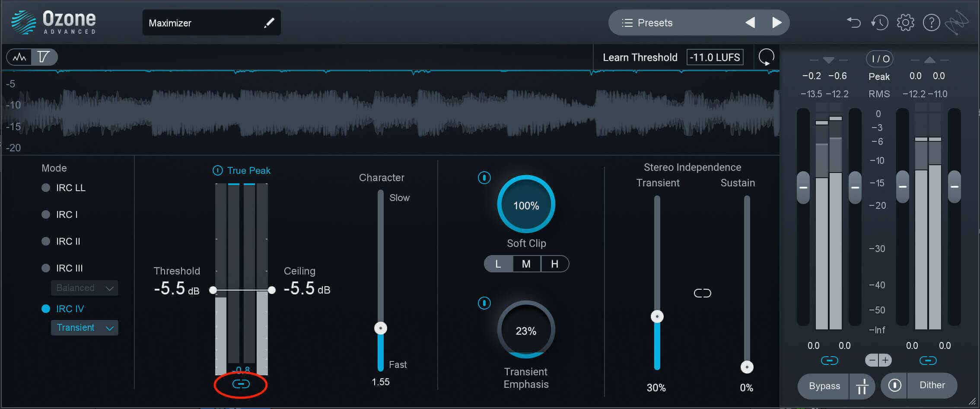Viewport: 980px width, 409px height.
Task: Click the pencil icon to rename Maximizer
Action: (269, 23)
